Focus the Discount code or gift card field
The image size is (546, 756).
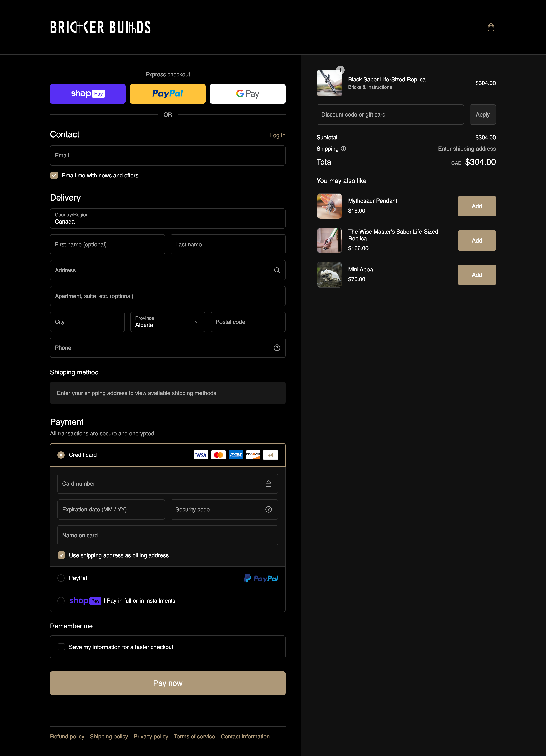(390, 115)
